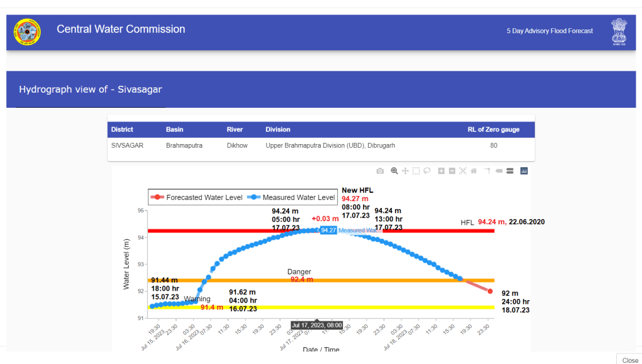The image size is (642, 364).
Task: Click the Jul 17, 2023, 08:00 hover date label
Action: [317, 325]
